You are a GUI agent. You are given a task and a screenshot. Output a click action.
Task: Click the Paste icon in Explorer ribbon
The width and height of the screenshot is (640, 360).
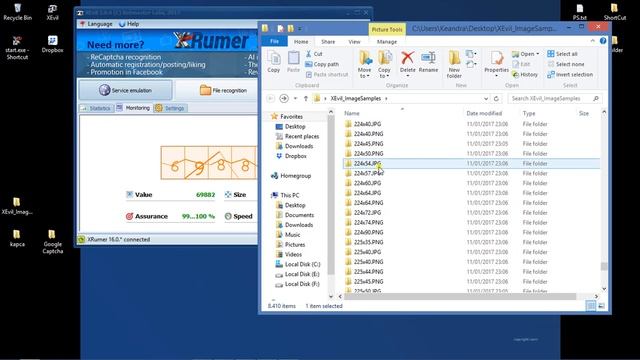(293, 62)
